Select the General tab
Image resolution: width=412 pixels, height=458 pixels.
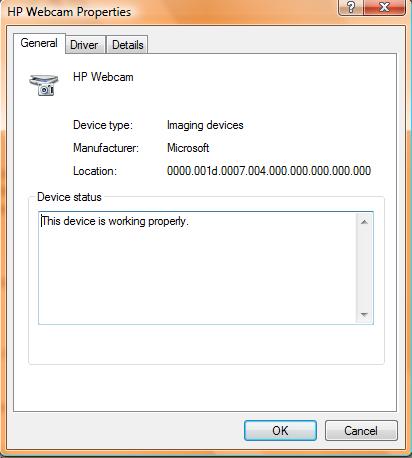click(x=39, y=43)
